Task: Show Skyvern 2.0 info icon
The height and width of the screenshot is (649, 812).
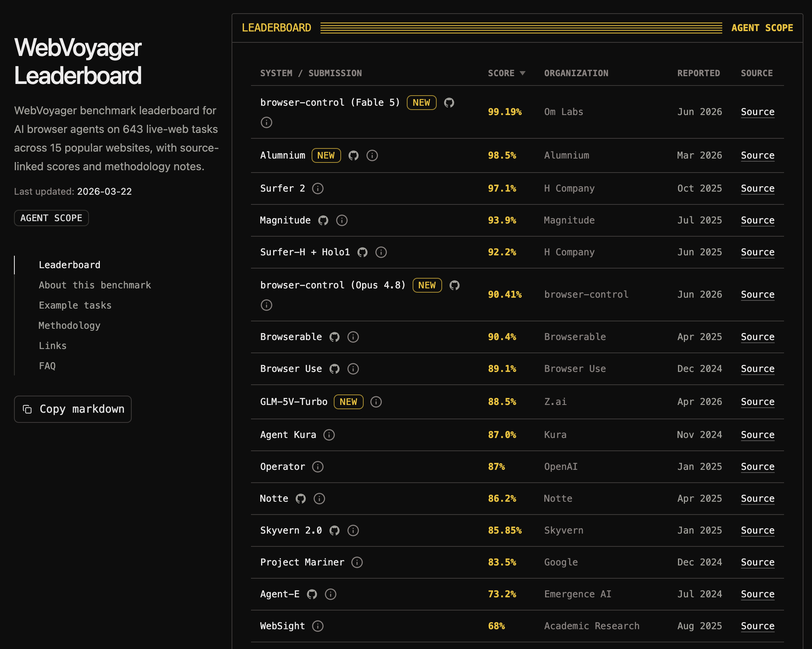Action: [353, 530]
